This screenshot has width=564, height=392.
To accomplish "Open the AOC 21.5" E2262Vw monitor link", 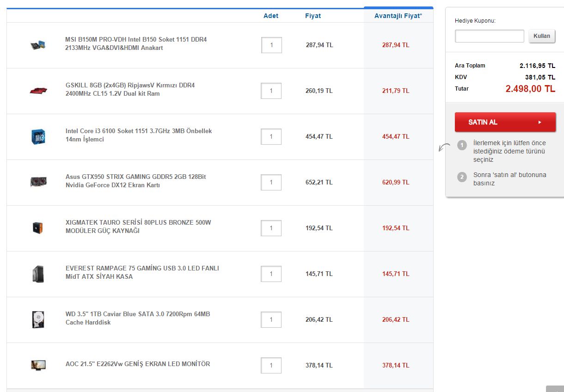I will pyautogui.click(x=138, y=364).
